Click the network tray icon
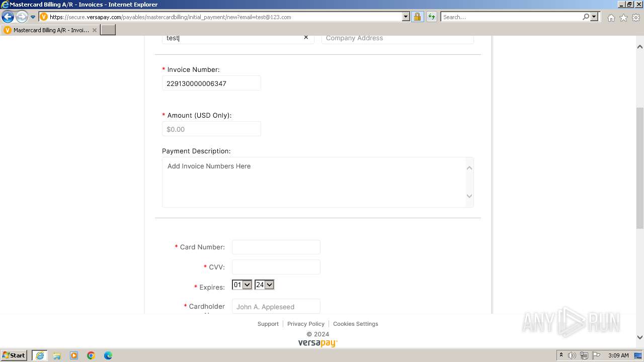This screenshot has height=362, width=644. [584, 355]
